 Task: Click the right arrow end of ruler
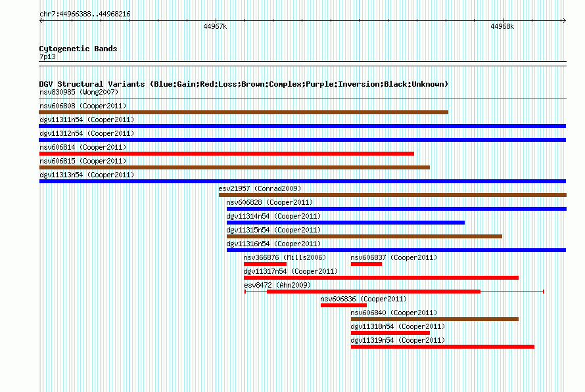point(564,21)
